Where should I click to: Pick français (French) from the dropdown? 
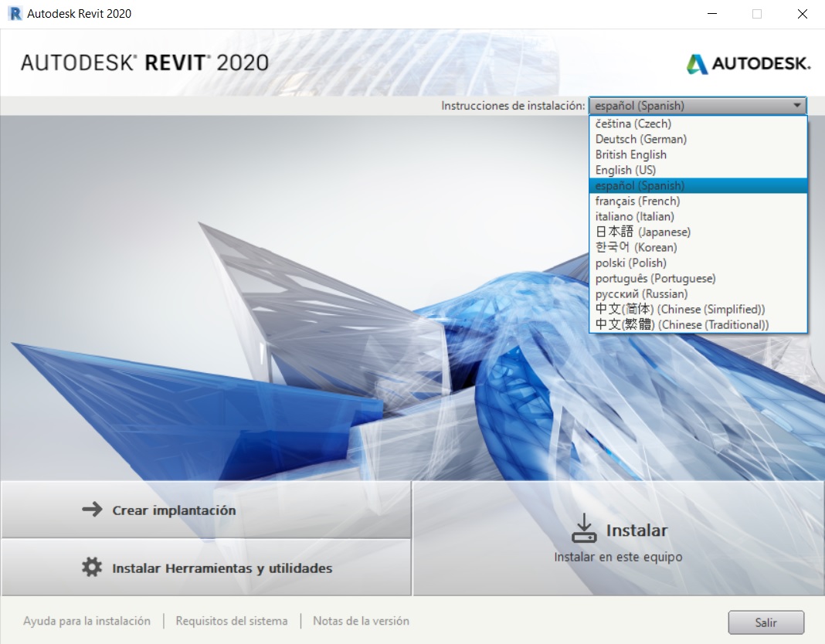tap(698, 201)
